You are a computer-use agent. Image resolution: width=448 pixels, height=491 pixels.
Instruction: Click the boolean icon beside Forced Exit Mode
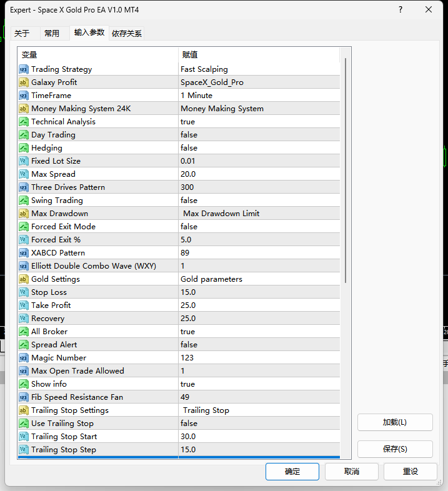coord(24,227)
